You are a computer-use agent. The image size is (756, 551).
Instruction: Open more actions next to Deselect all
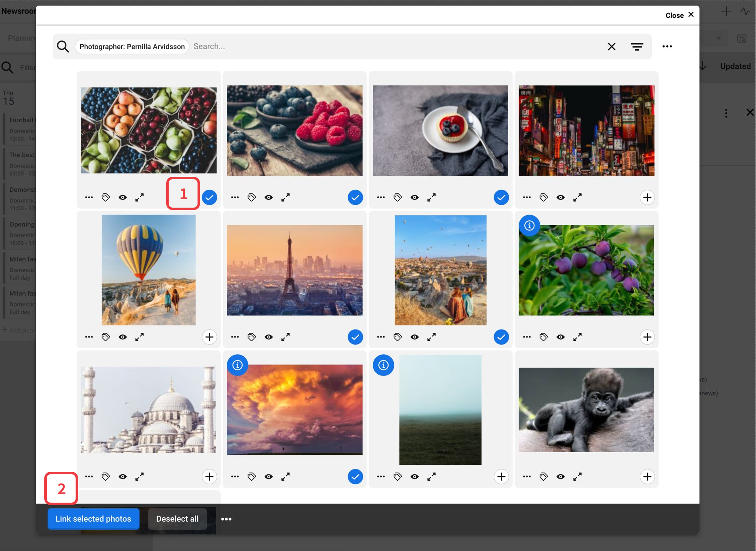tap(226, 519)
